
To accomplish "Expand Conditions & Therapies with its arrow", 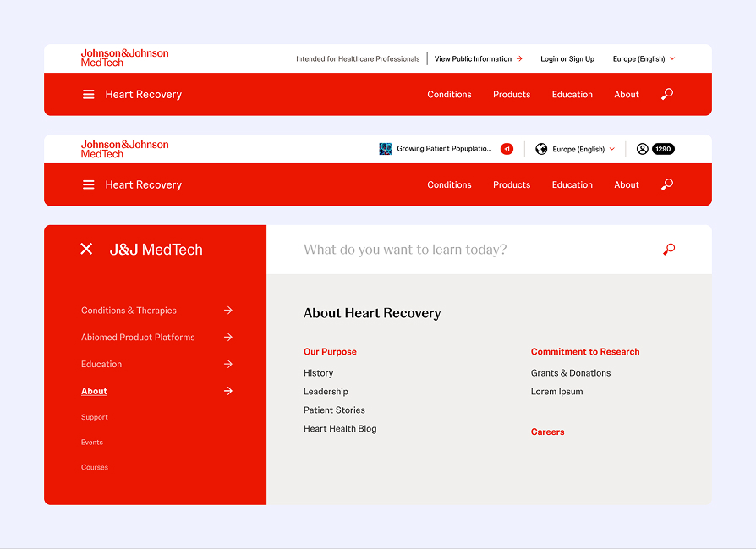I will (228, 311).
